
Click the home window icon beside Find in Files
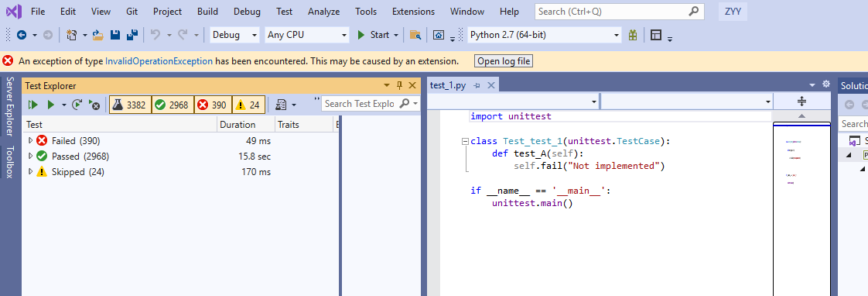point(439,35)
